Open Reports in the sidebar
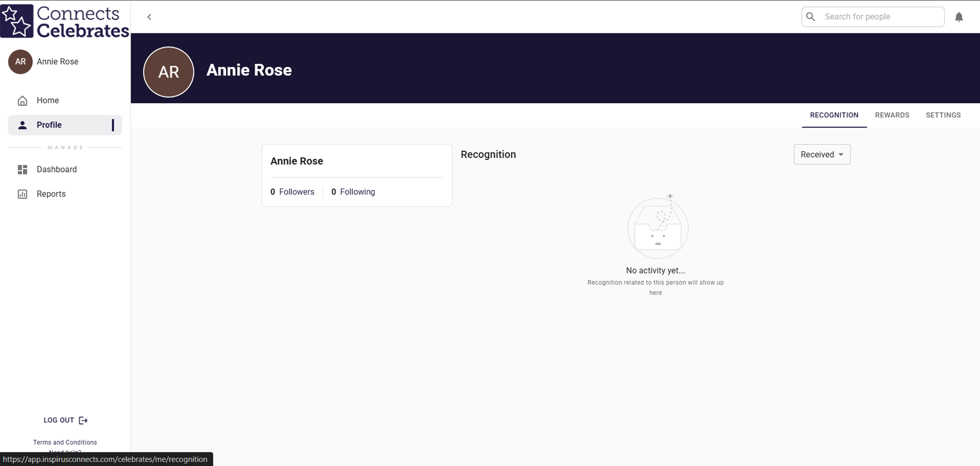Image resolution: width=980 pixels, height=466 pixels. click(x=65, y=194)
